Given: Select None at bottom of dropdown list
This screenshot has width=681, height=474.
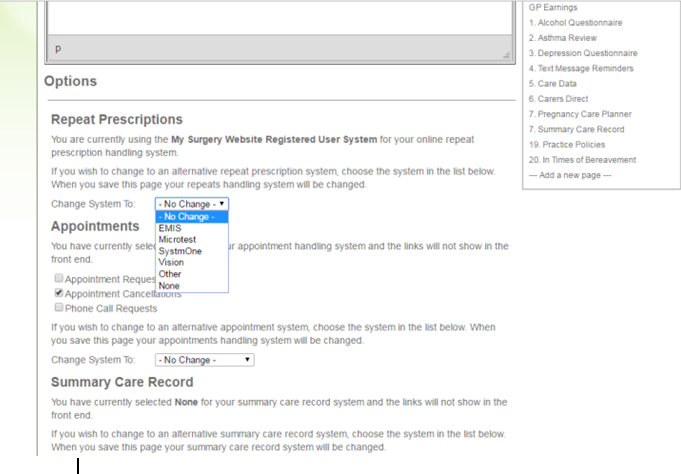Looking at the screenshot, I should 169,286.
